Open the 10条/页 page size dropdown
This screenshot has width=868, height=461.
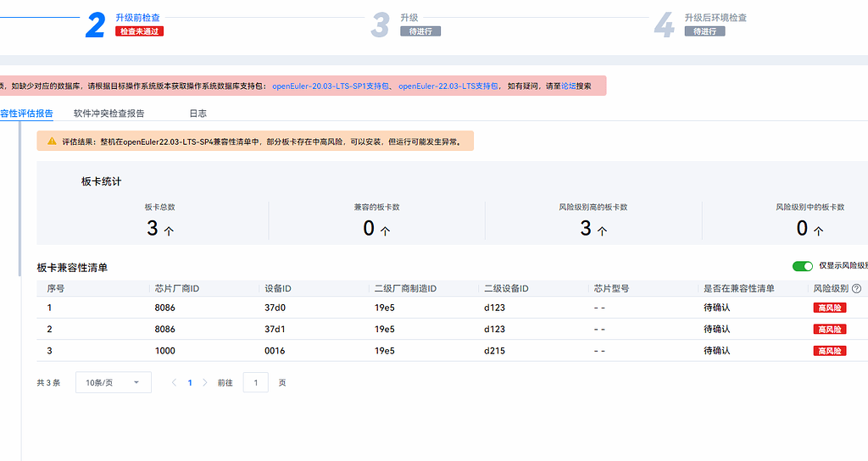tap(113, 383)
